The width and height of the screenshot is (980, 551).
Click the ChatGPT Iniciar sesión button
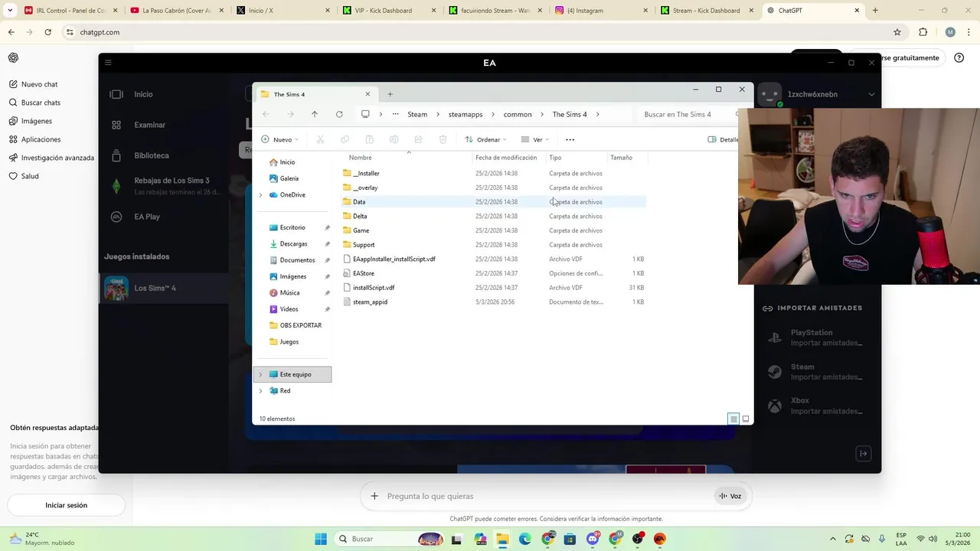coord(66,505)
